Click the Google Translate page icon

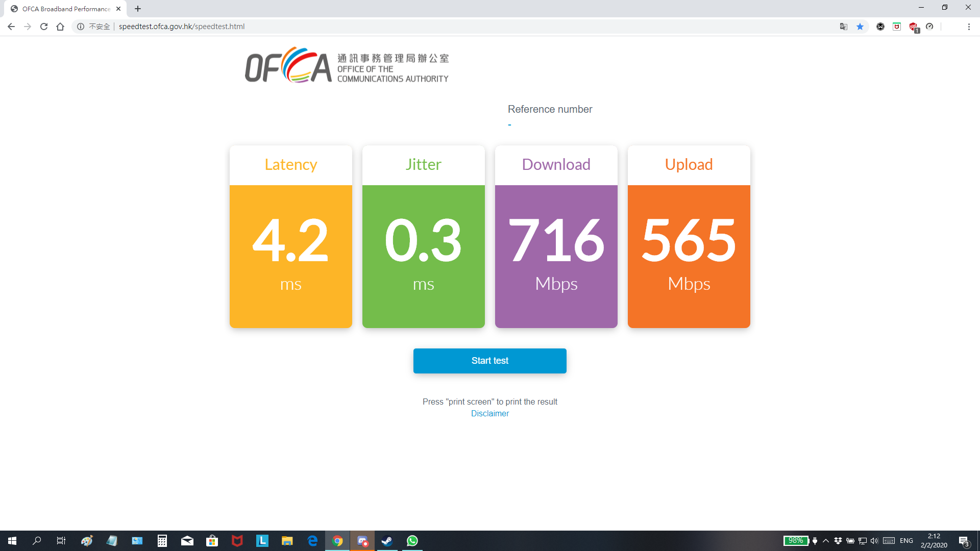click(x=843, y=27)
